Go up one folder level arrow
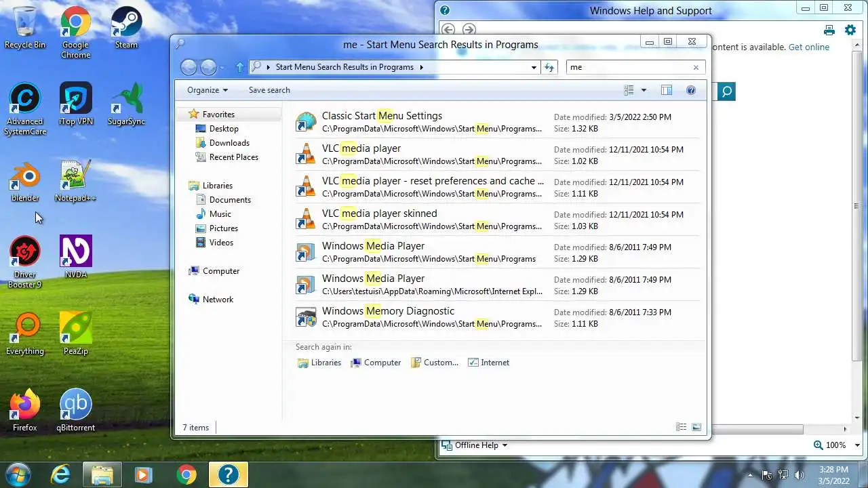This screenshot has width=868, height=488. click(x=239, y=67)
